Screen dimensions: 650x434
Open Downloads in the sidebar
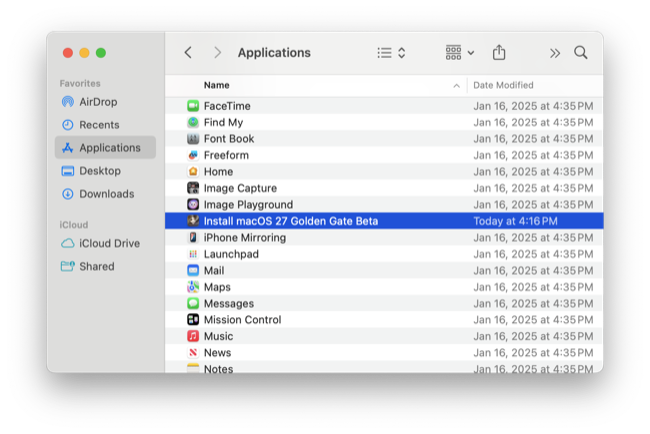click(x=105, y=194)
